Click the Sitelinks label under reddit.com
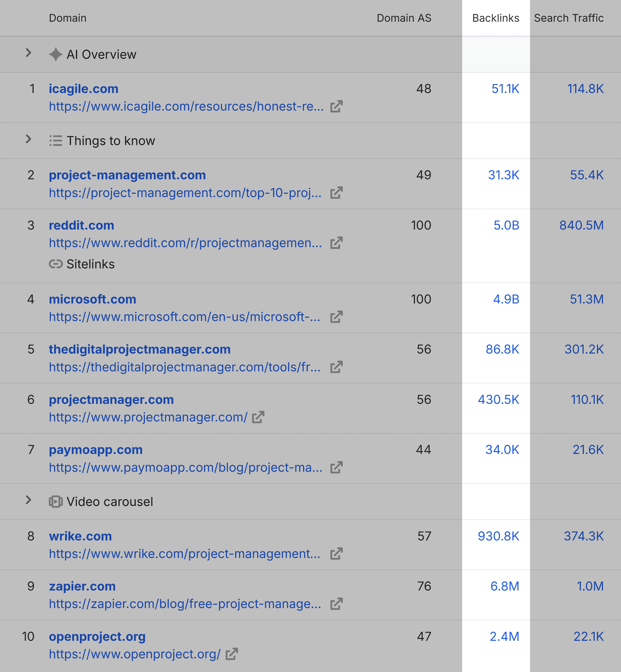621x672 pixels. coord(90,264)
